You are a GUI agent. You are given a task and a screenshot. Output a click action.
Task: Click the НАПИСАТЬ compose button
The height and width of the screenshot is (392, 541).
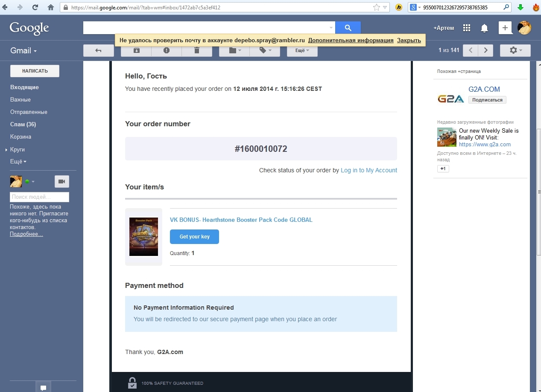35,71
